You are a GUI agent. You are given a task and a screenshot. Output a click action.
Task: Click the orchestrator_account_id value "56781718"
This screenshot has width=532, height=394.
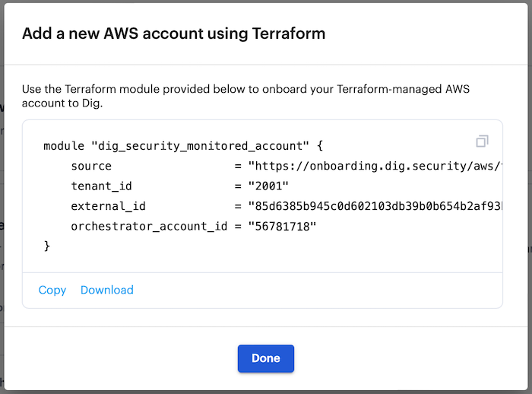coord(282,226)
